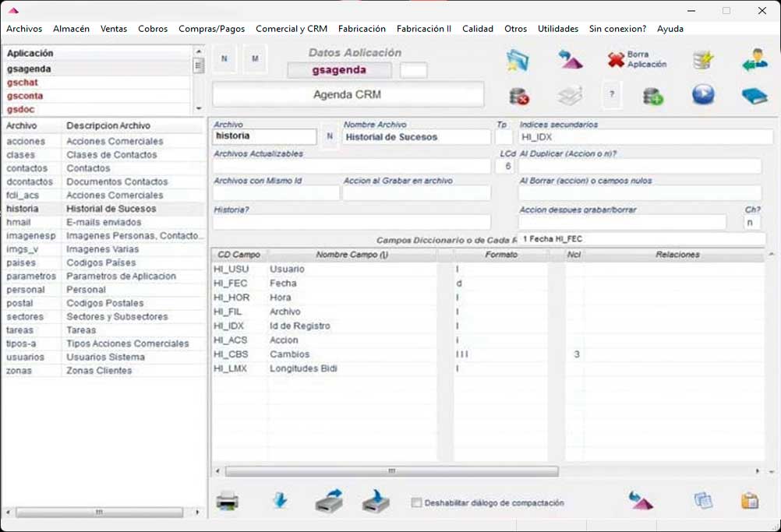Select gschat in the Aplicación list
The image size is (781, 532).
[97, 83]
